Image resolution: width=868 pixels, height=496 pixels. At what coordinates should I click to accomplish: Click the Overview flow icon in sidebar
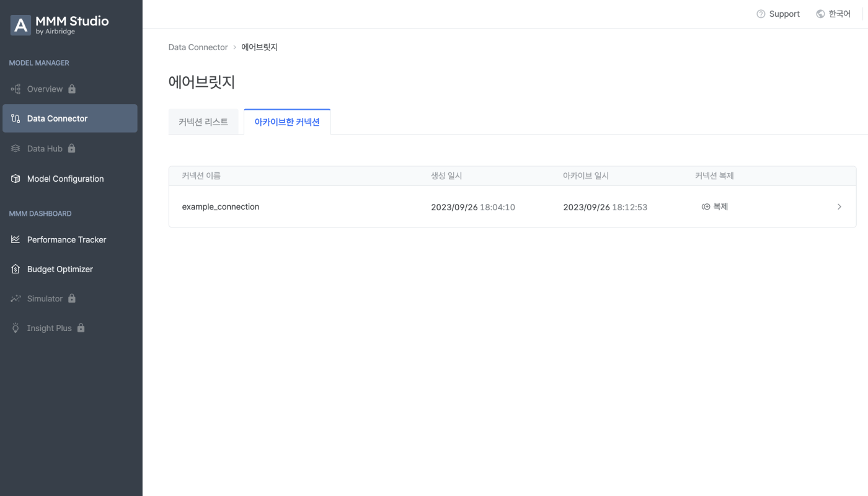[15, 89]
